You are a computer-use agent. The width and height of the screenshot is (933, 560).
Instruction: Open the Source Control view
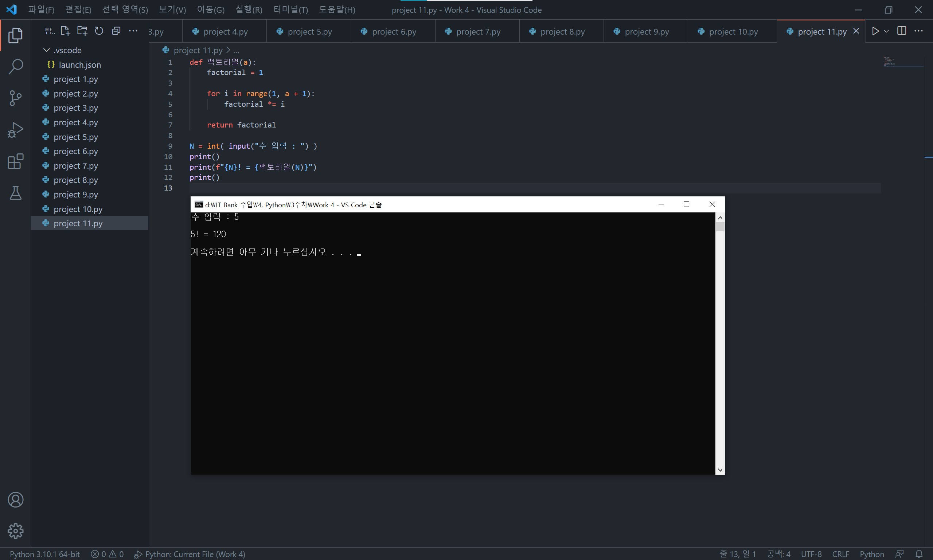pyautogui.click(x=15, y=98)
